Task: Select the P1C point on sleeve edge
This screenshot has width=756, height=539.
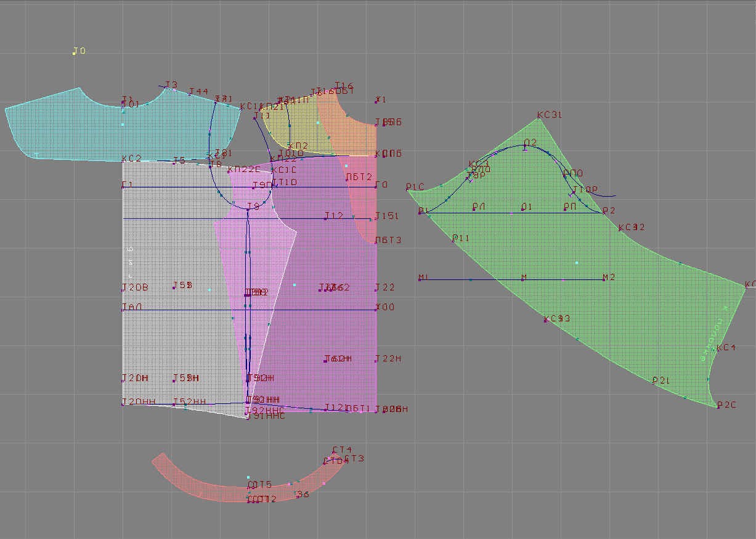Action: (408, 190)
